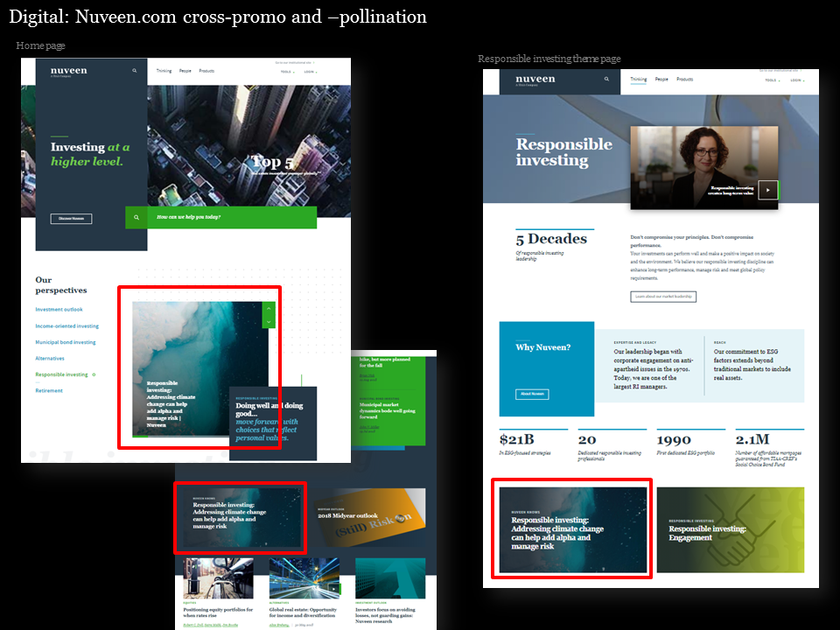Select Retirement perspective link
The height and width of the screenshot is (630, 840).
tap(49, 391)
